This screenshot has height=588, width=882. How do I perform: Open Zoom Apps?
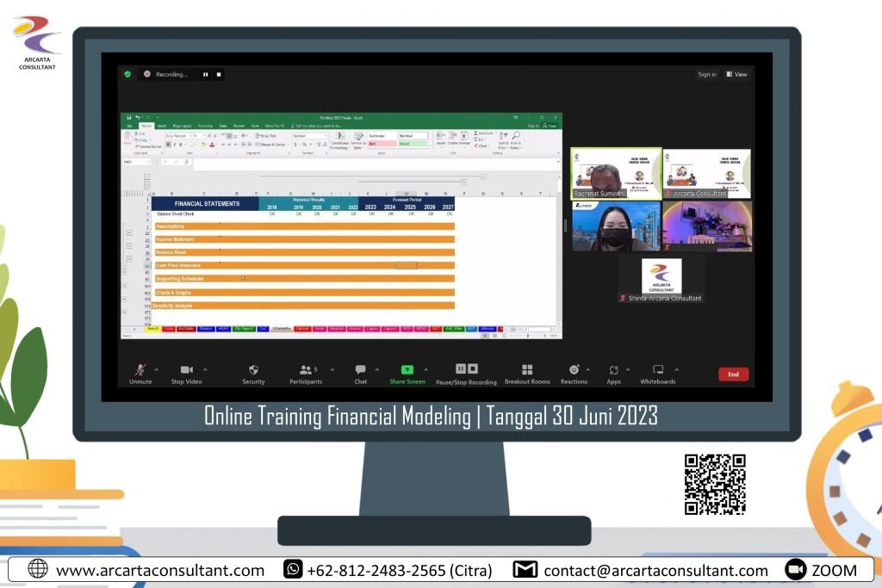coord(613,370)
